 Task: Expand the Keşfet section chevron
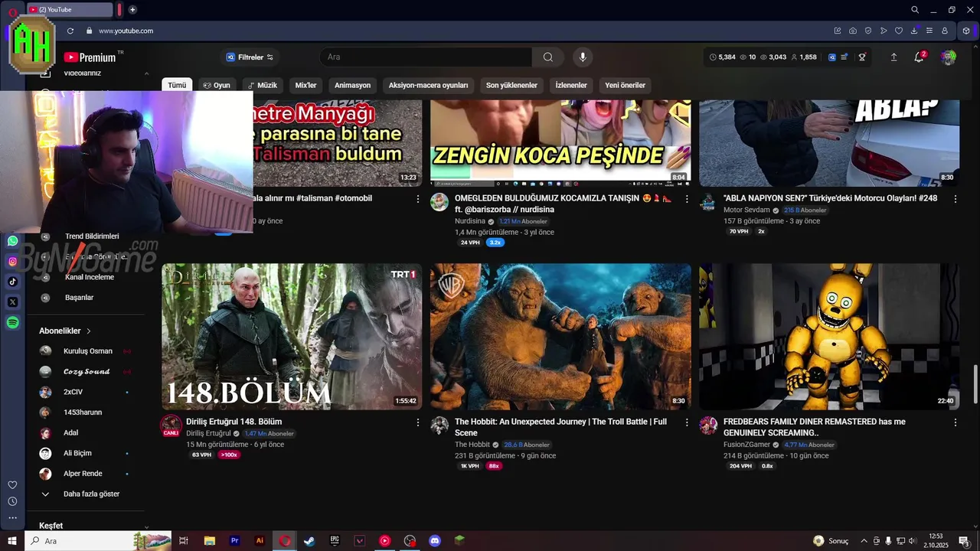click(x=146, y=527)
